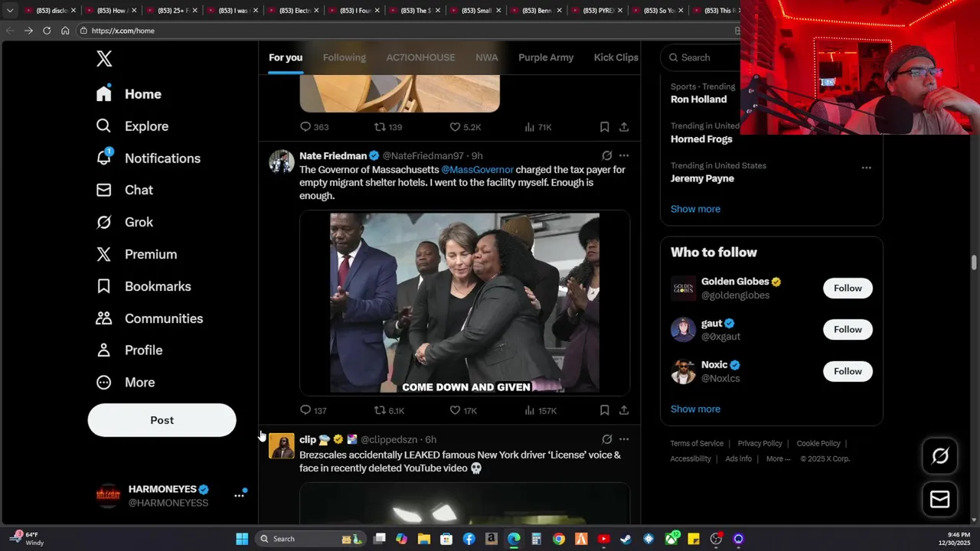Open the Accessibility footer link
Screen dimensions: 980x551
[x=691, y=458]
